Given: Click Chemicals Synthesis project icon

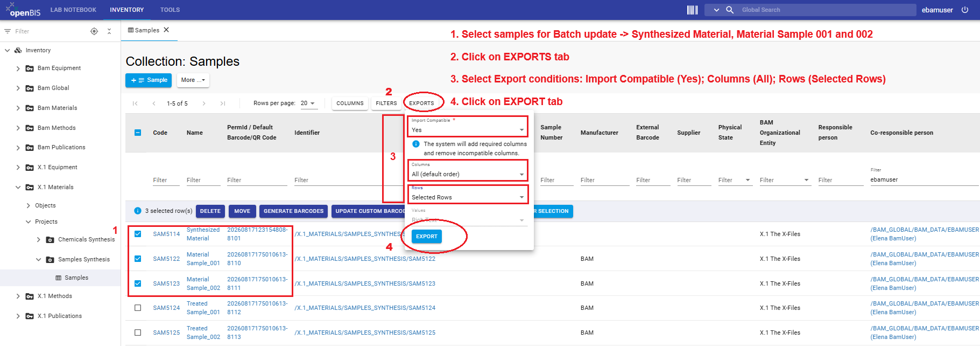Looking at the screenshot, I should click(x=50, y=240).
